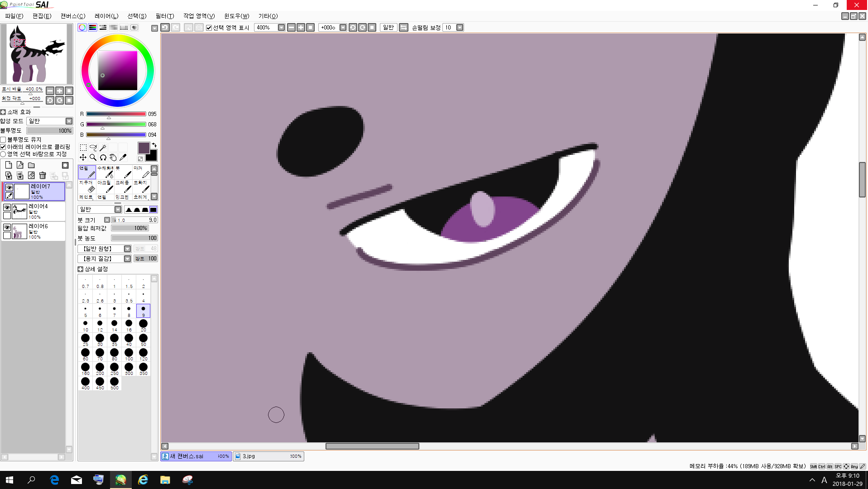Swap foreground and background colors arrow
Screen dimensions: 868x489
tap(154, 145)
